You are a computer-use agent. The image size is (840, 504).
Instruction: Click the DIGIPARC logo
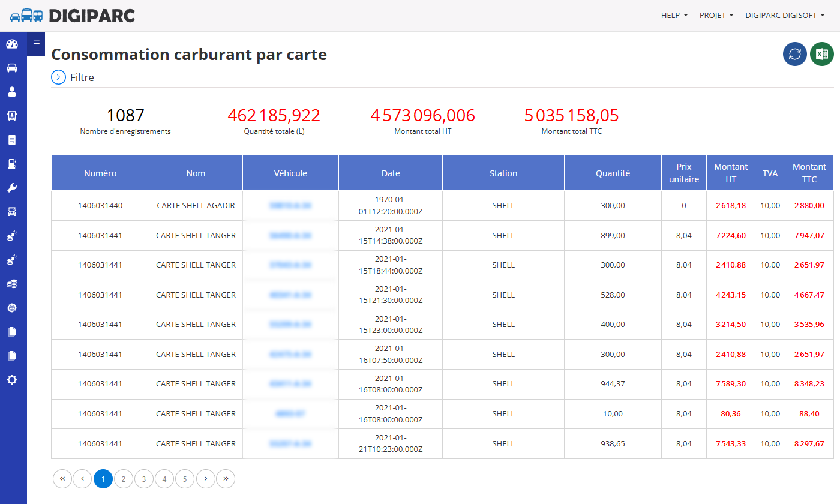(73, 16)
